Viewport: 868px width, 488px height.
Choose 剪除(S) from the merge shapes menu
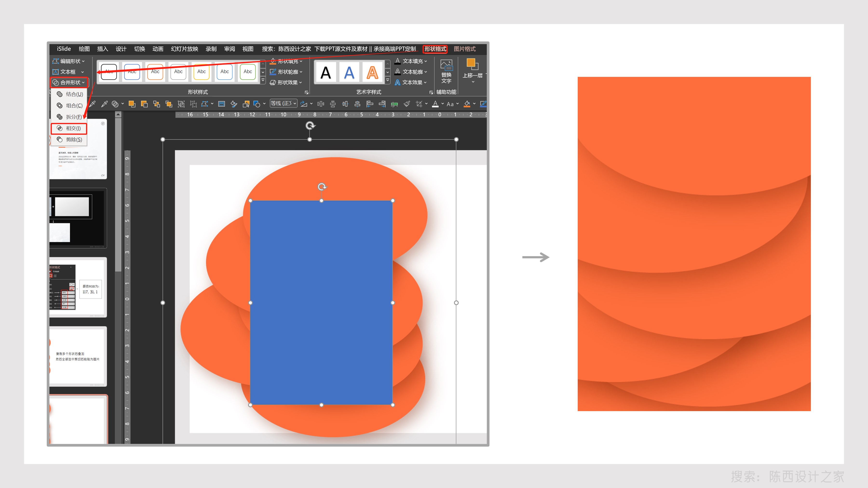69,140
